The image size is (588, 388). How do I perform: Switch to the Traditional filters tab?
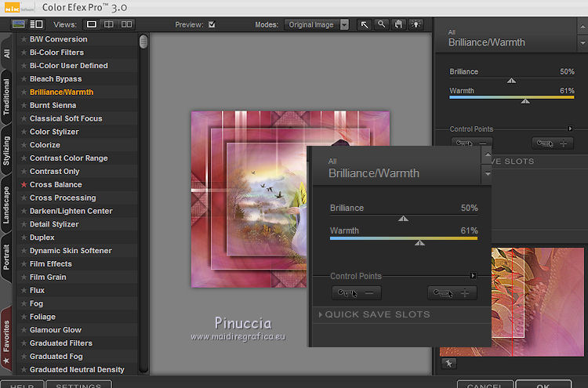click(x=6, y=96)
